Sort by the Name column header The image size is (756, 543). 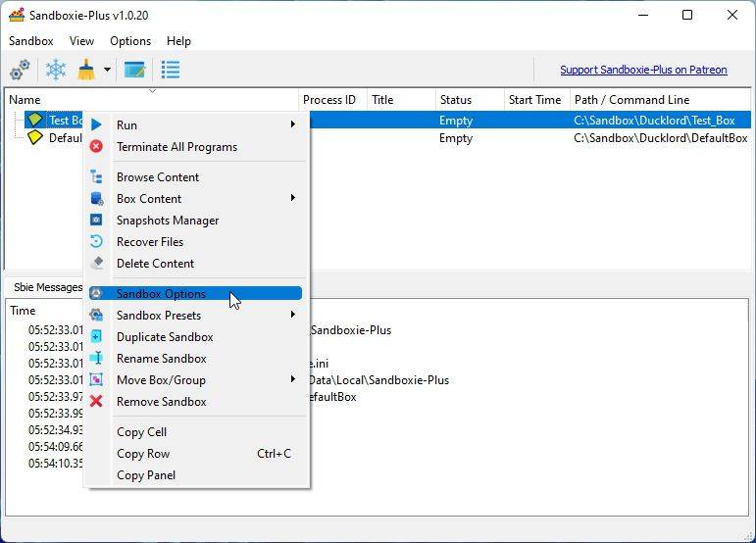tap(152, 100)
